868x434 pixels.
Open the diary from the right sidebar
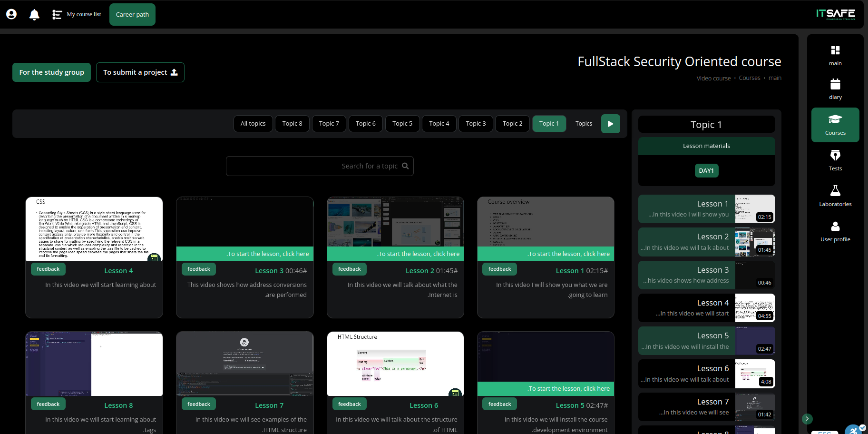pyautogui.click(x=835, y=89)
